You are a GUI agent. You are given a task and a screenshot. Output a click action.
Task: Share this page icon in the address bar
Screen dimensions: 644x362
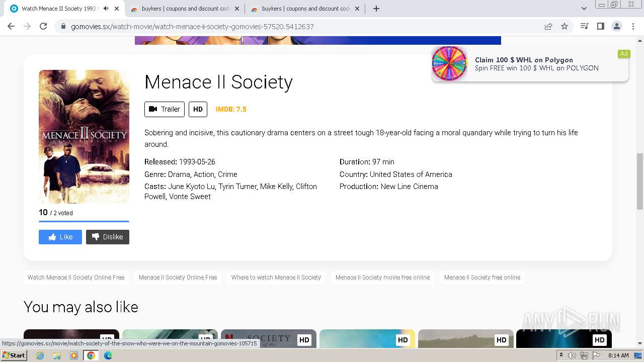pos(548,26)
